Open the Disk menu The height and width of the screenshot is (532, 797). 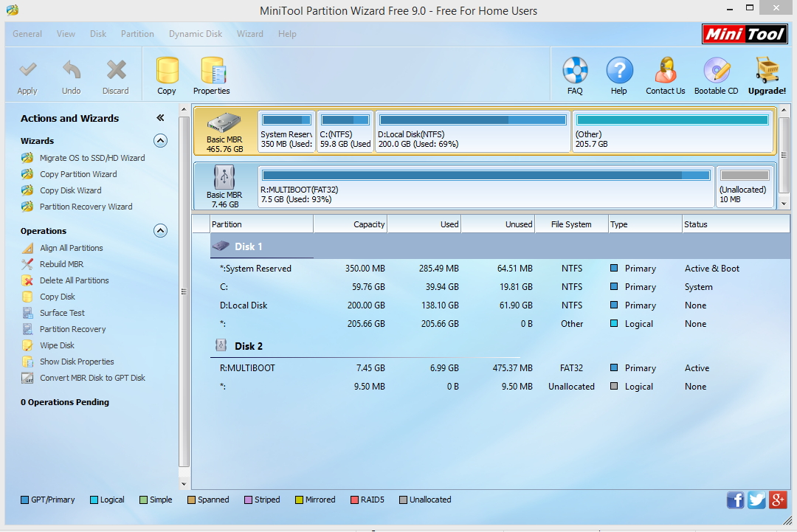98,34
